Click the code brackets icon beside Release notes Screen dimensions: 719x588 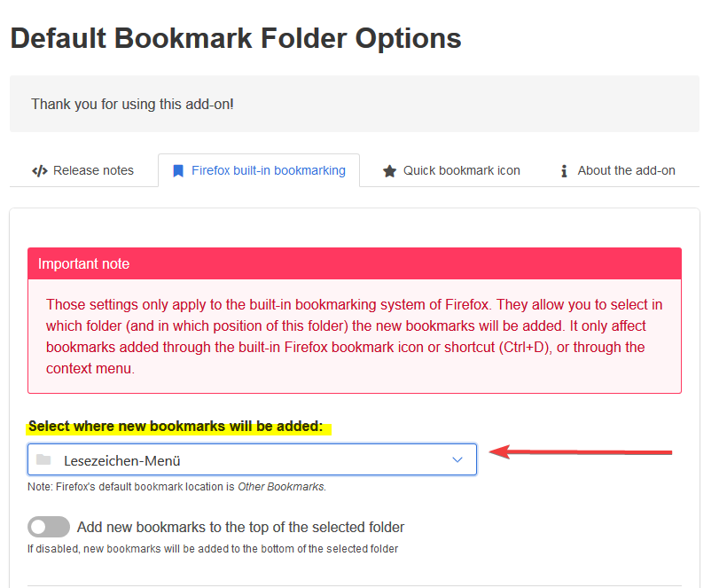pyautogui.click(x=39, y=171)
